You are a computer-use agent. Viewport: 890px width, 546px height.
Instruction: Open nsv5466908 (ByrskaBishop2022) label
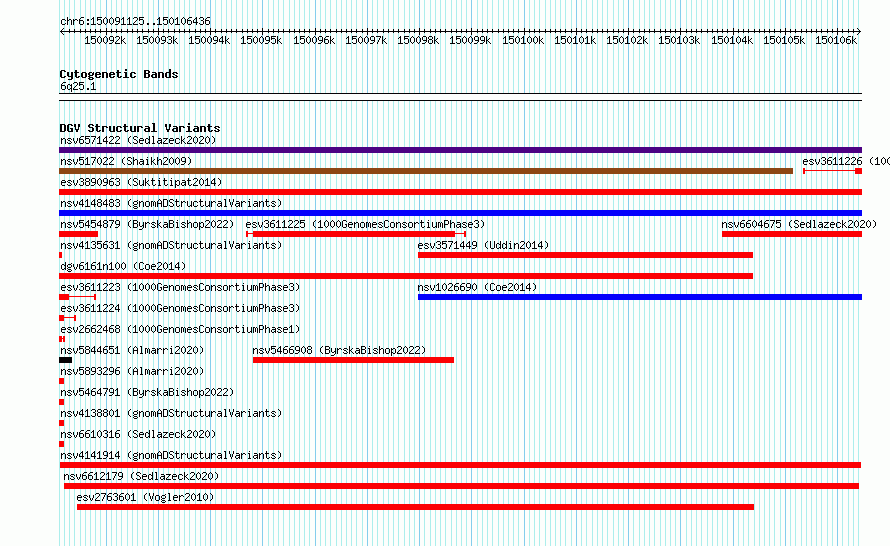(339, 350)
